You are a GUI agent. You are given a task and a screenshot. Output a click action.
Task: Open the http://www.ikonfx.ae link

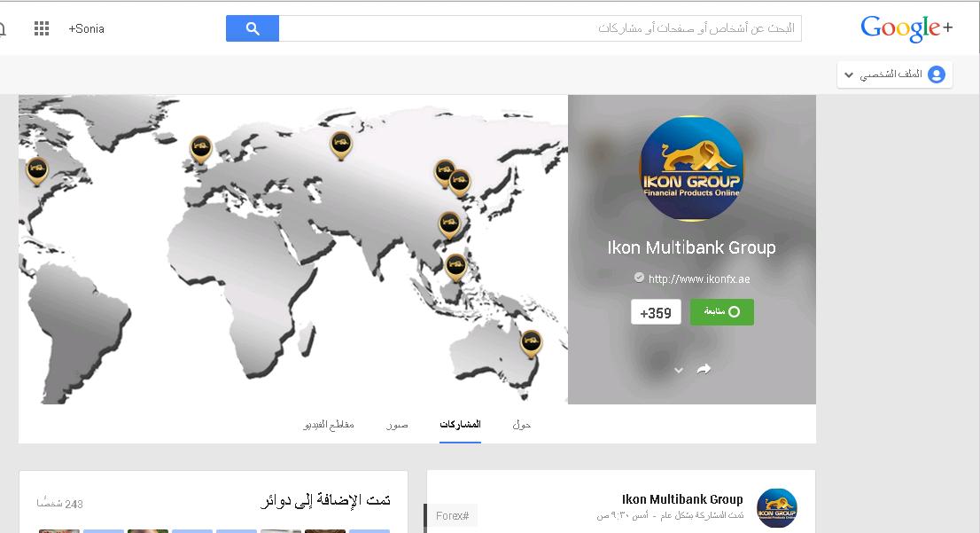point(699,279)
